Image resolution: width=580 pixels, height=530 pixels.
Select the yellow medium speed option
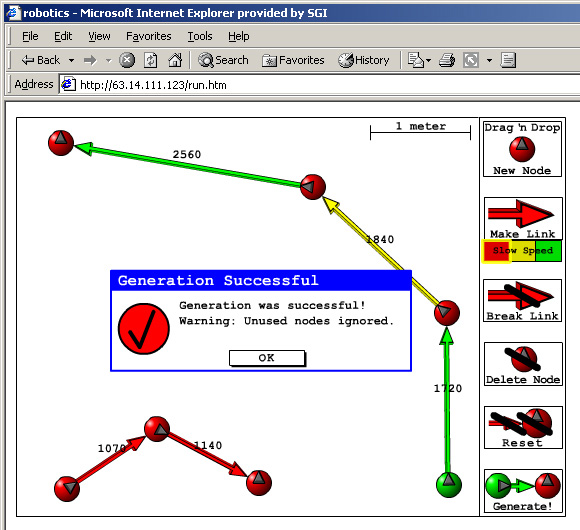click(x=523, y=251)
